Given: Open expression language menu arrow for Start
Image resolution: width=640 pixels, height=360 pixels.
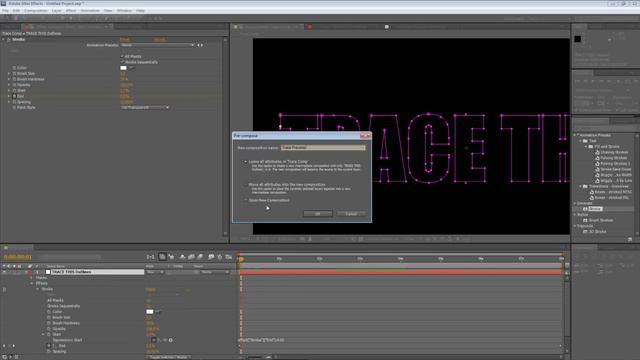Looking at the screenshot, I should coord(171,340).
